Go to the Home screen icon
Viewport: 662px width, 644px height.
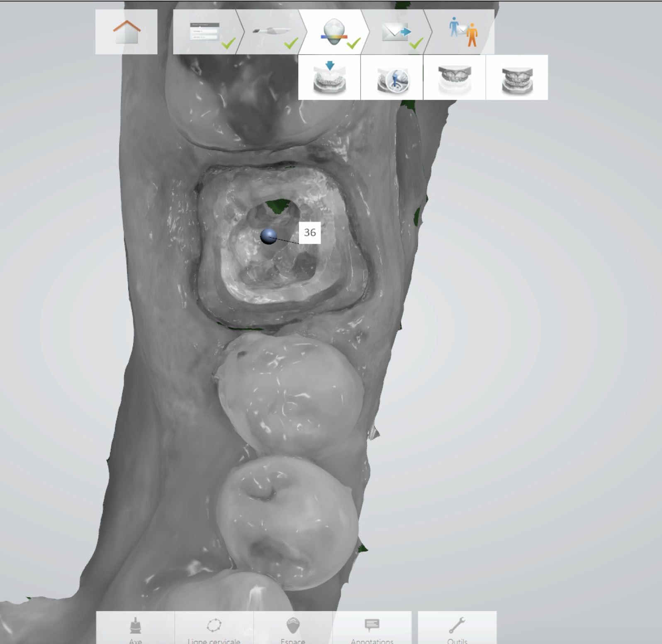[x=127, y=32]
